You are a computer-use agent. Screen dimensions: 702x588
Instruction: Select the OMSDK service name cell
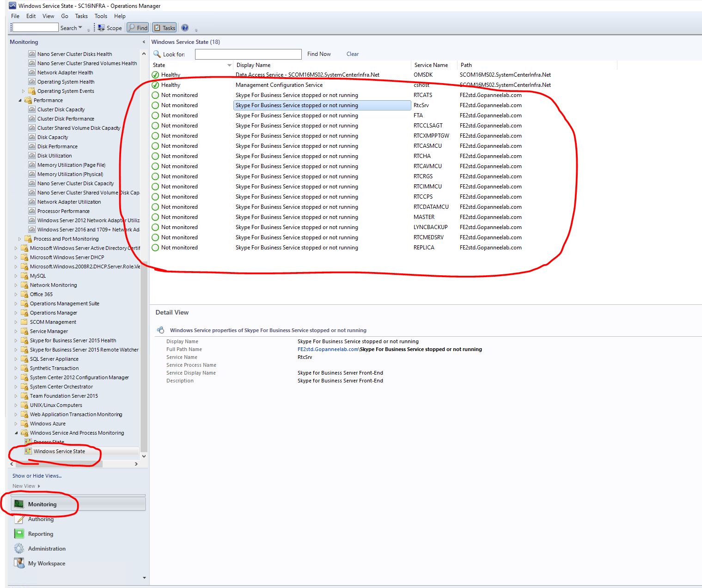coord(423,75)
